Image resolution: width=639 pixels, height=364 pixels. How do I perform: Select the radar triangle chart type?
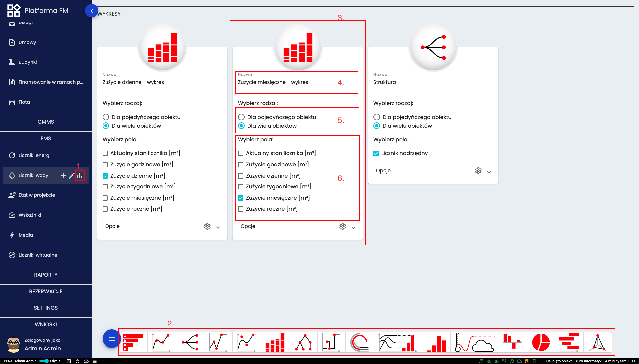598,343
